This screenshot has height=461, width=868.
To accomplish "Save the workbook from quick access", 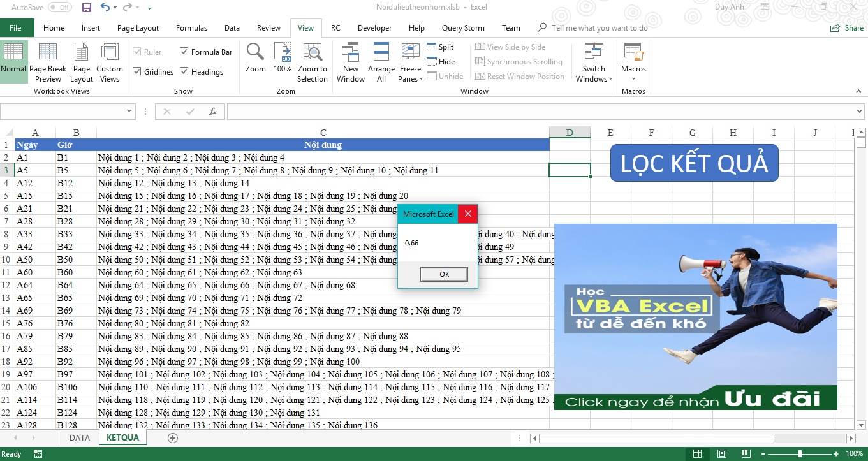I will pyautogui.click(x=87, y=8).
